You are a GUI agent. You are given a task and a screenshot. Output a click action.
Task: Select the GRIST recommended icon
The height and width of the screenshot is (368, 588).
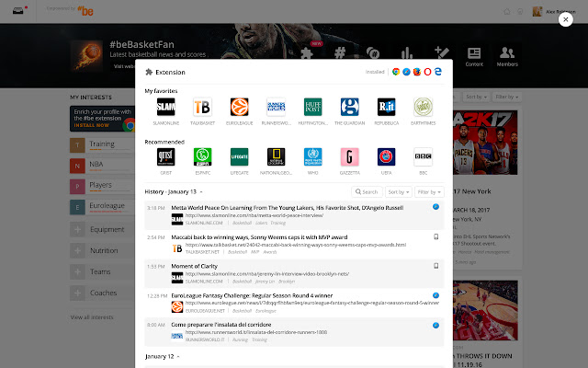(165, 157)
